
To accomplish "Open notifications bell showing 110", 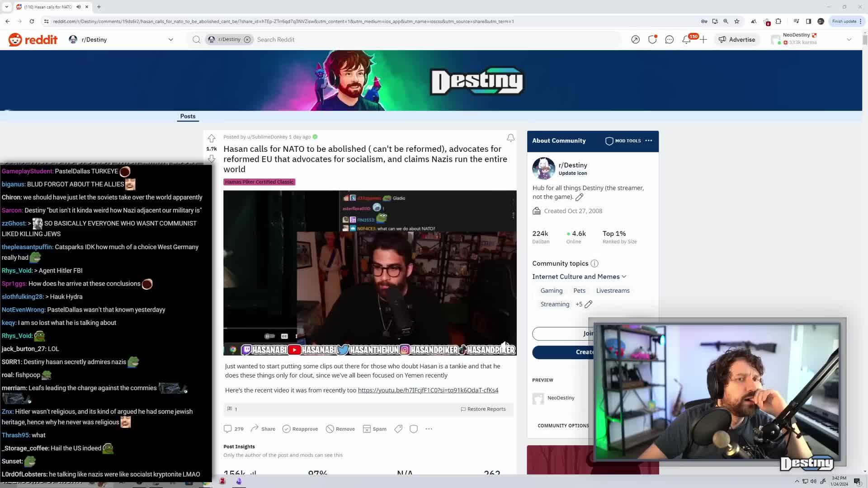I will (686, 40).
